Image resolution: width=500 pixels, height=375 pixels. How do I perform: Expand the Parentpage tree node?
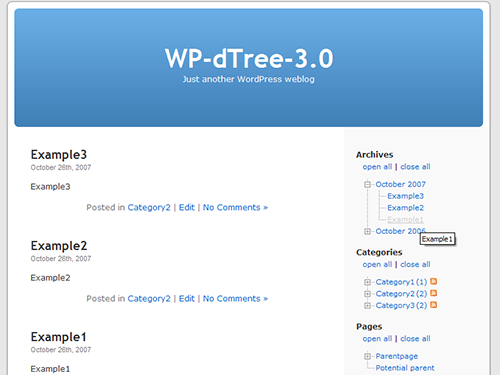pyautogui.click(x=367, y=356)
